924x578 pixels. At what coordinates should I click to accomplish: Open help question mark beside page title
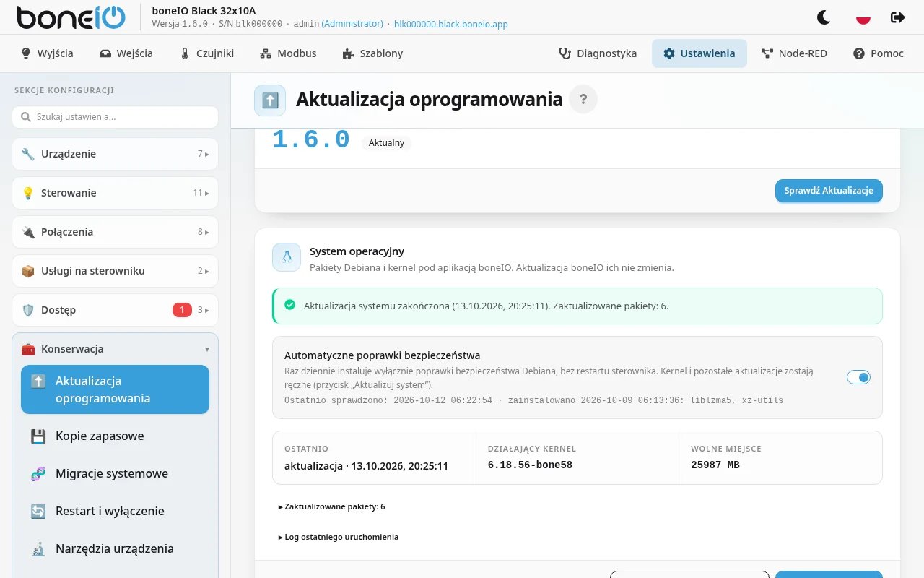coord(583,100)
